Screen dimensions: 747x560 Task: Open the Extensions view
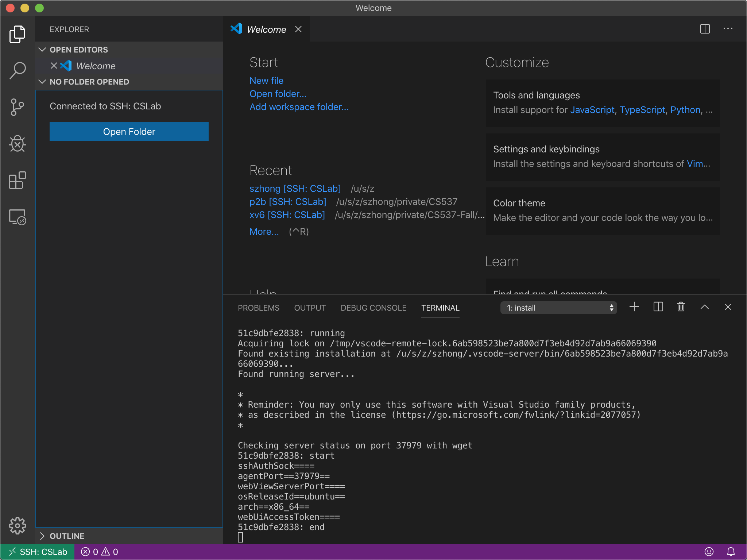17,180
